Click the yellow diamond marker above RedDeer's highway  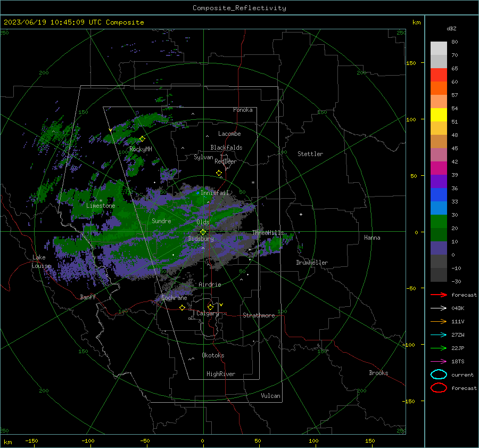tap(219, 173)
